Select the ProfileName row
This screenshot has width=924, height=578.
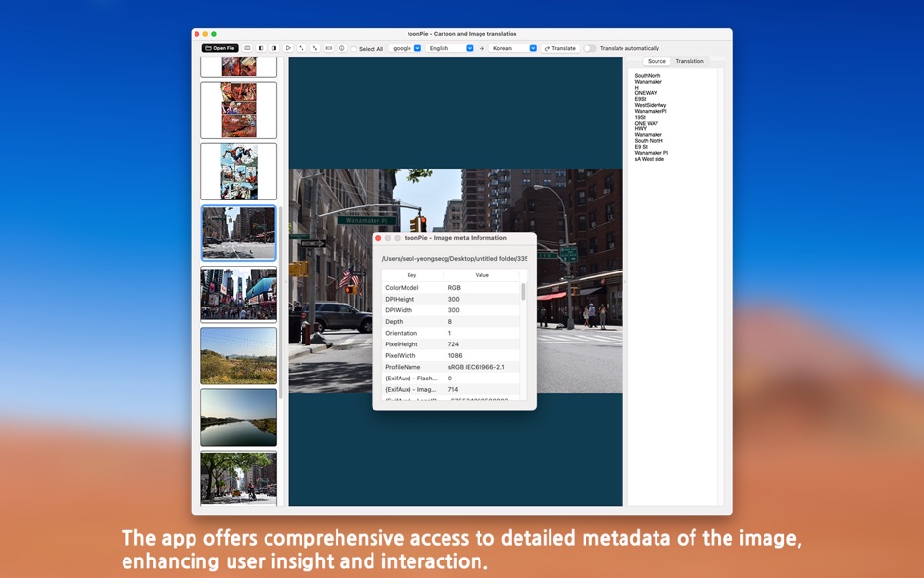[x=450, y=367]
